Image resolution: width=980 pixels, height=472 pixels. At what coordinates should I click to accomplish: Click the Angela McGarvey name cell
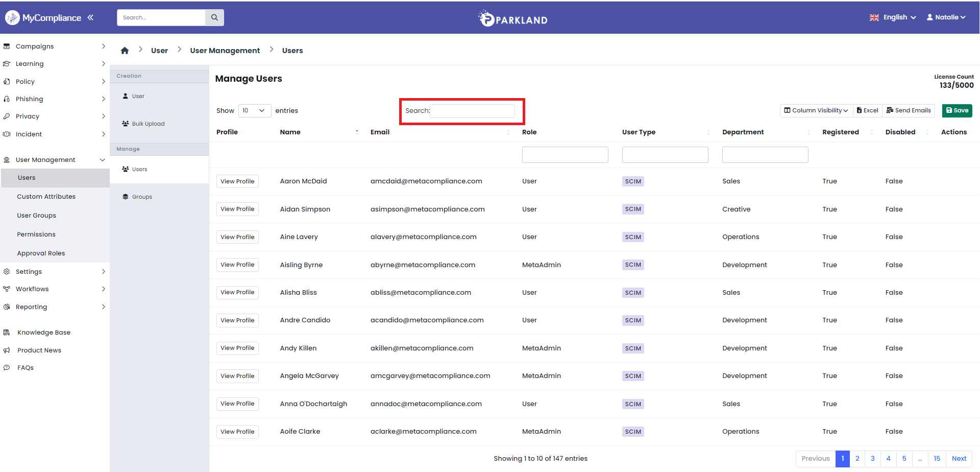(309, 376)
